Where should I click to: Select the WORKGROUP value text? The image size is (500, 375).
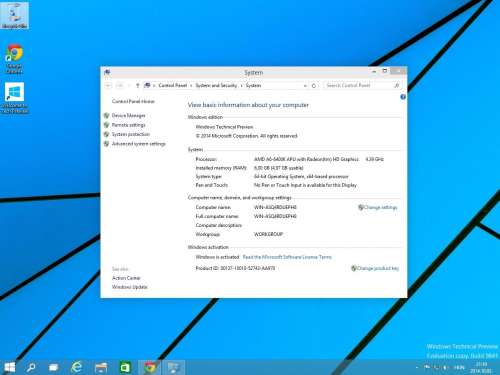(268, 234)
